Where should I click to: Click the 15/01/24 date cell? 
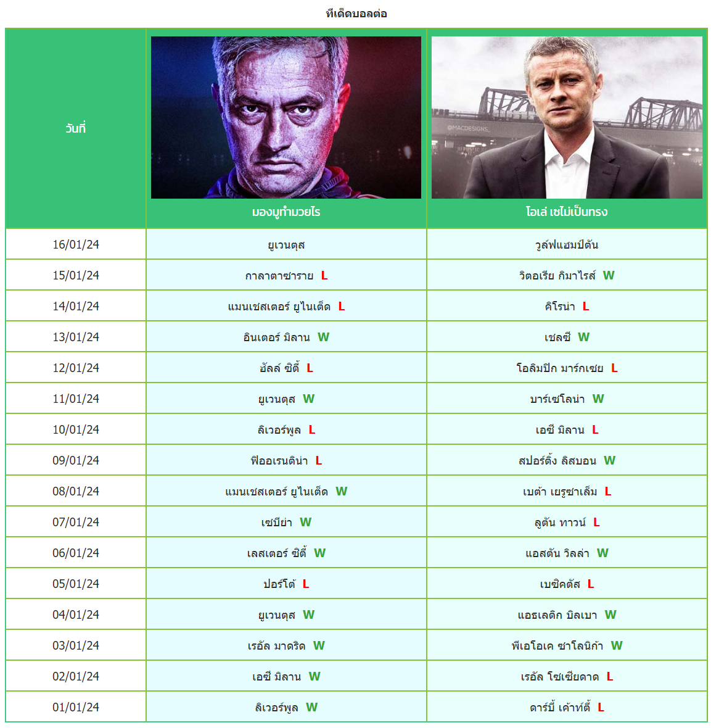pyautogui.click(x=76, y=275)
